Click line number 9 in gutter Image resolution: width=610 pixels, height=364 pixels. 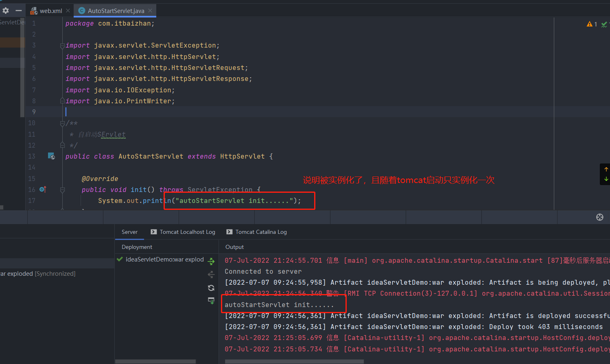tap(34, 112)
